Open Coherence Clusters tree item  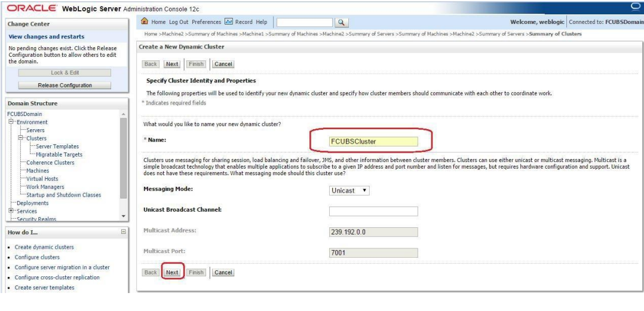point(51,163)
